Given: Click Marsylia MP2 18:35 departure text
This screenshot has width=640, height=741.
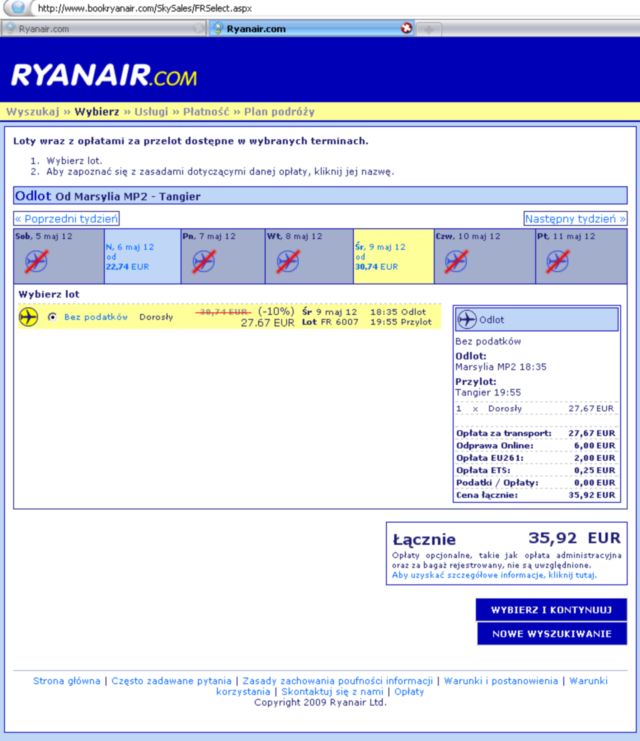Looking at the screenshot, I should (x=501, y=367).
